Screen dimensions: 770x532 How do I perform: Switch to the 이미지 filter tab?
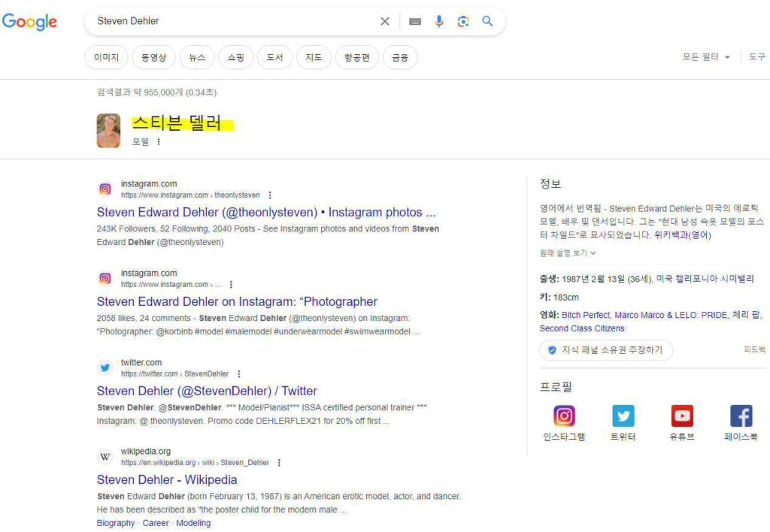tap(107, 57)
